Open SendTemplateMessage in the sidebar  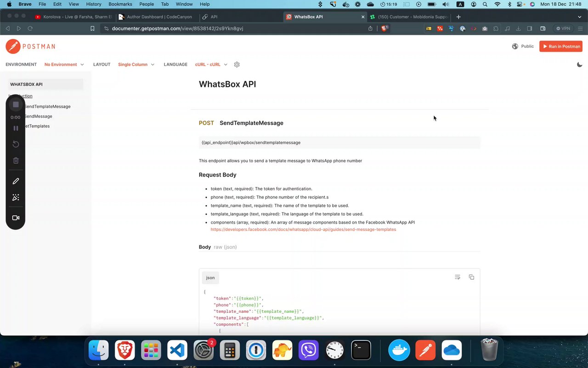point(47,106)
